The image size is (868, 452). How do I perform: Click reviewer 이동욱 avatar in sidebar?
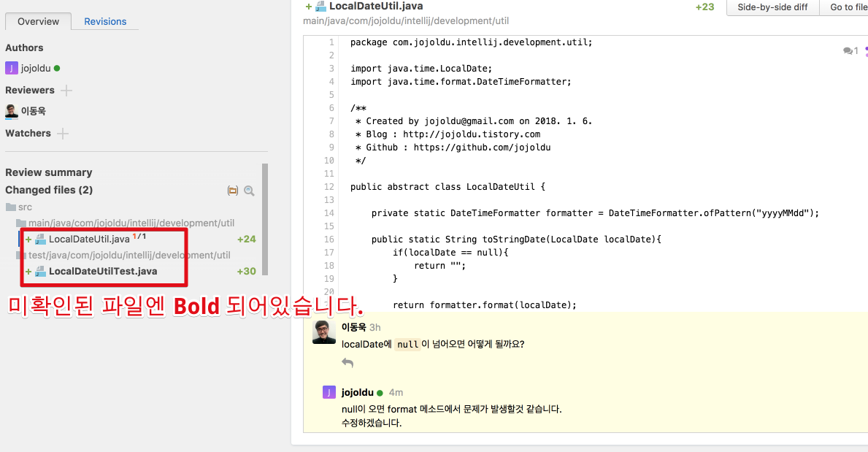(12, 111)
